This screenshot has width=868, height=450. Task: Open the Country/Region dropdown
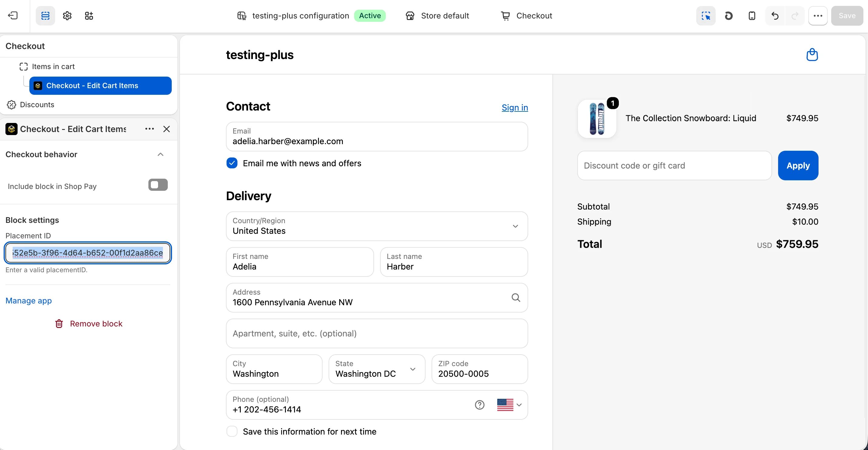tap(377, 226)
